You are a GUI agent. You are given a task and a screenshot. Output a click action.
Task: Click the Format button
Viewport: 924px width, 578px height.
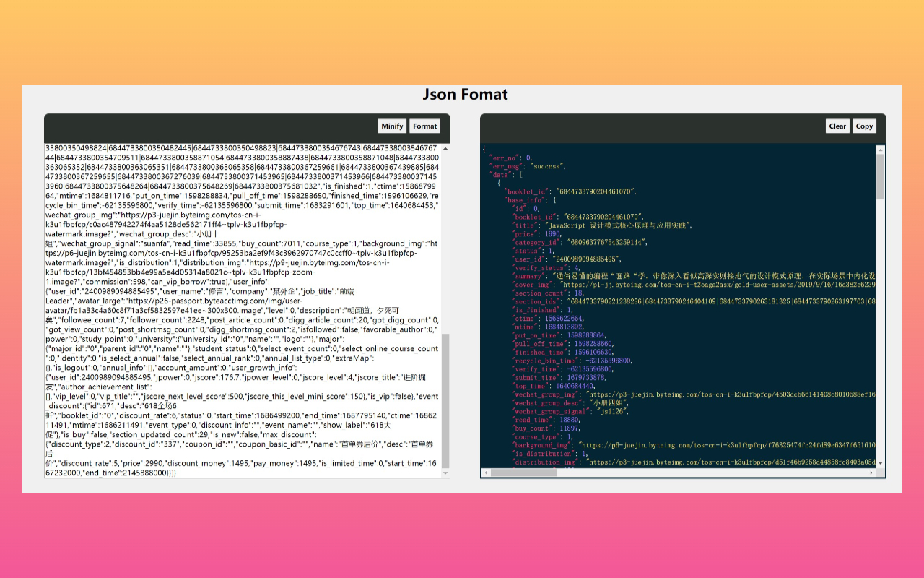pyautogui.click(x=424, y=126)
